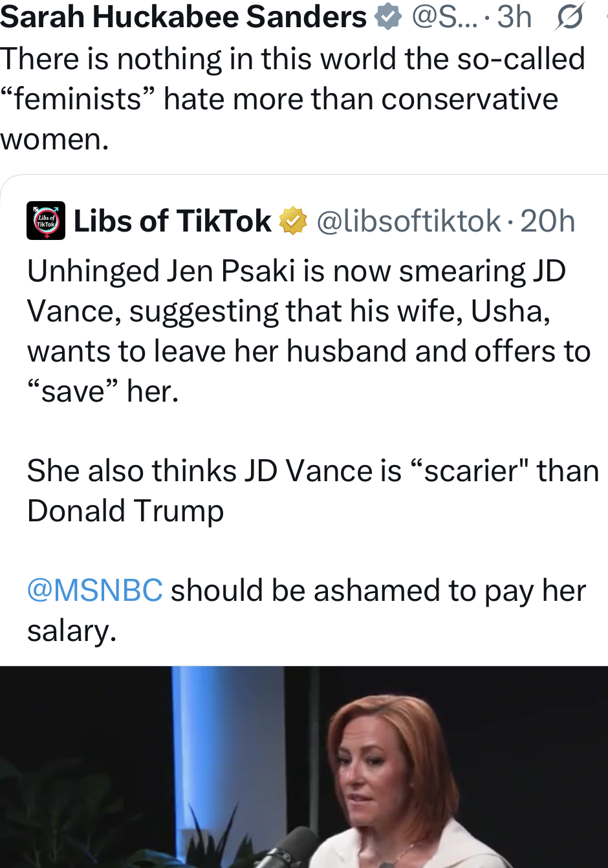Click the word 'women.' in main tweet
Viewport: 608px width, 868px height.
[55, 139]
